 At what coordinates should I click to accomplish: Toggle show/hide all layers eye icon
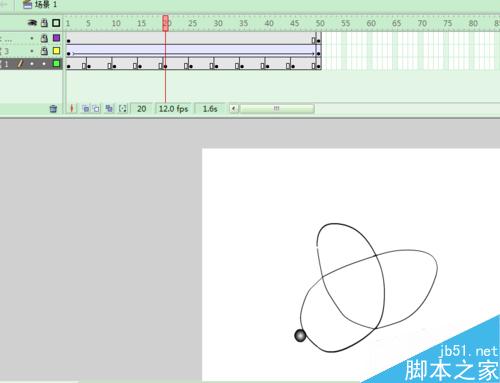tap(32, 23)
